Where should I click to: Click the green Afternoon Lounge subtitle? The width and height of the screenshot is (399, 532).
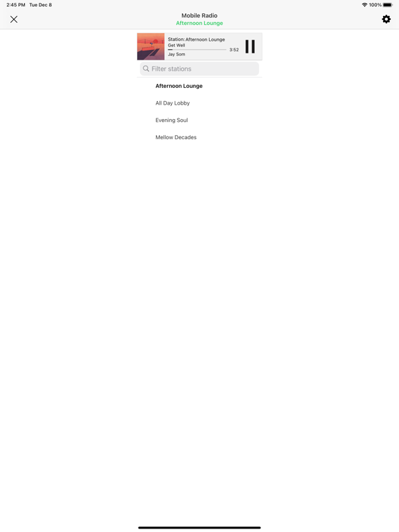click(199, 23)
